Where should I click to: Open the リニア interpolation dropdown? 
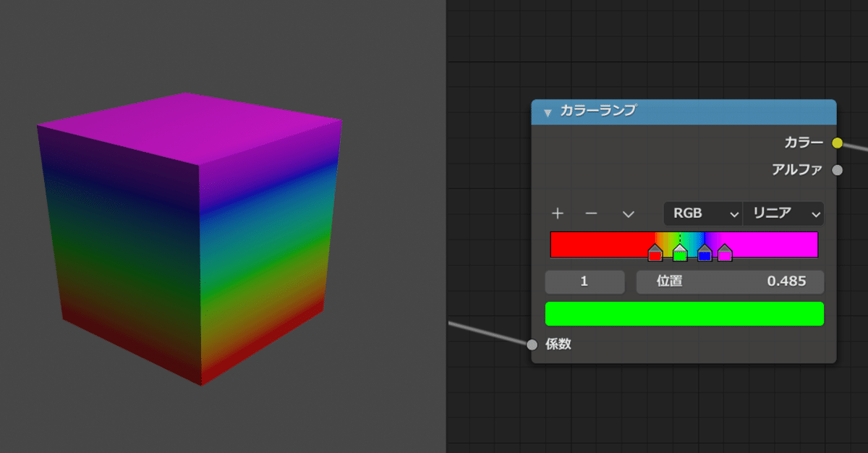(x=783, y=213)
